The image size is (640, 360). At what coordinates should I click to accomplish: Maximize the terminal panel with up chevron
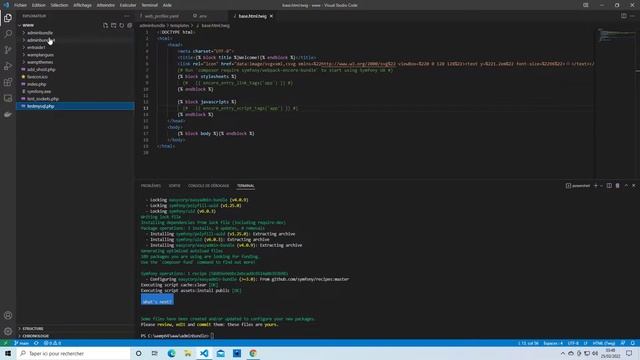[x=626, y=186]
